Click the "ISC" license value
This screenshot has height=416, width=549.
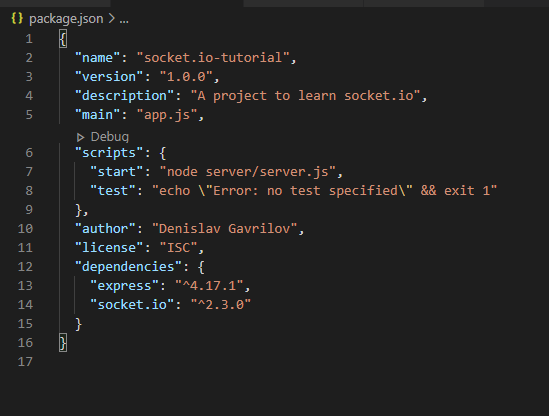click(x=179, y=248)
